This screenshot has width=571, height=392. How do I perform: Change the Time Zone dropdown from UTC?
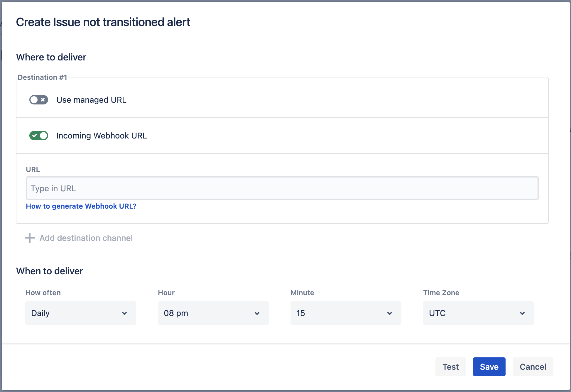point(478,313)
